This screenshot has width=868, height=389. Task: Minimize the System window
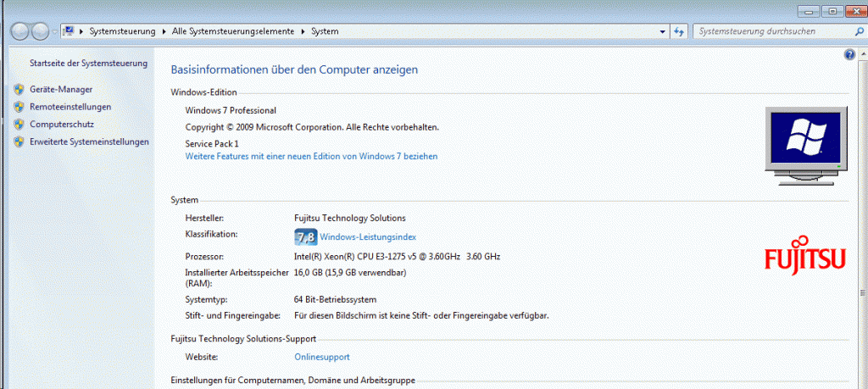coord(809,11)
